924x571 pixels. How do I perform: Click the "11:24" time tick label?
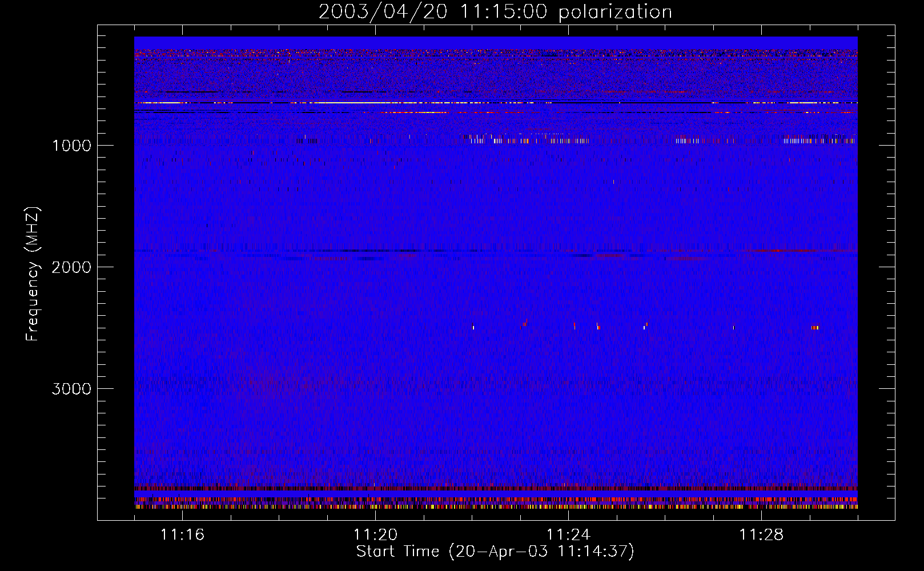tap(568, 535)
